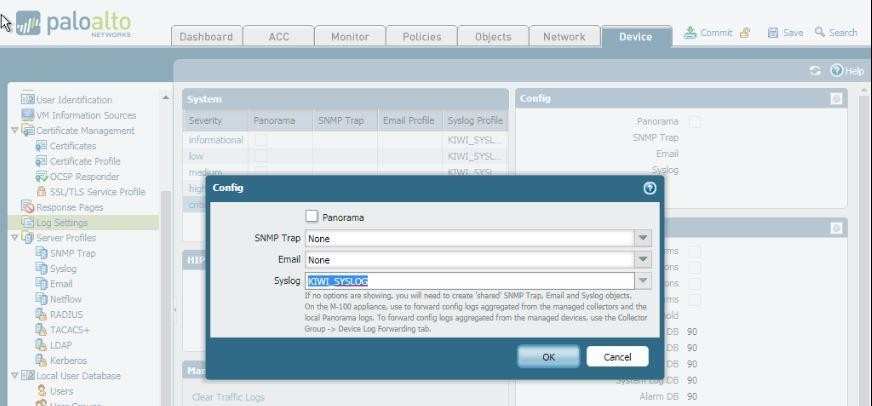
Task: Toggle Panorama checkbox for informational severity
Action: point(260,140)
